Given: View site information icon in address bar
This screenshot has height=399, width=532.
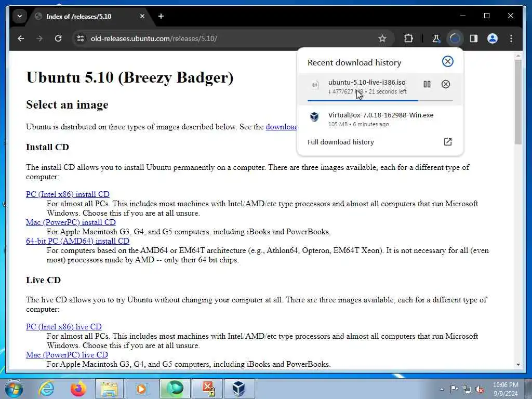Looking at the screenshot, I should 81,38.
